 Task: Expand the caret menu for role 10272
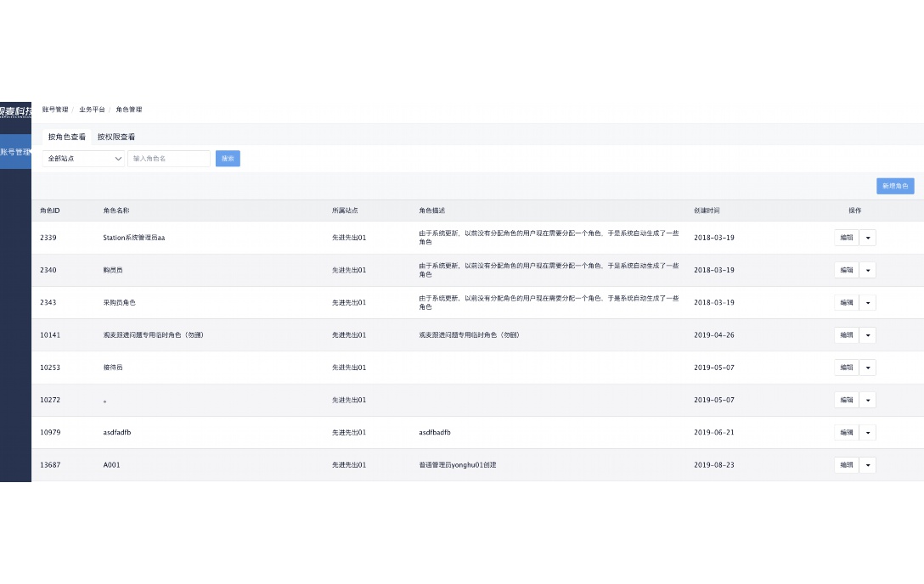point(867,400)
